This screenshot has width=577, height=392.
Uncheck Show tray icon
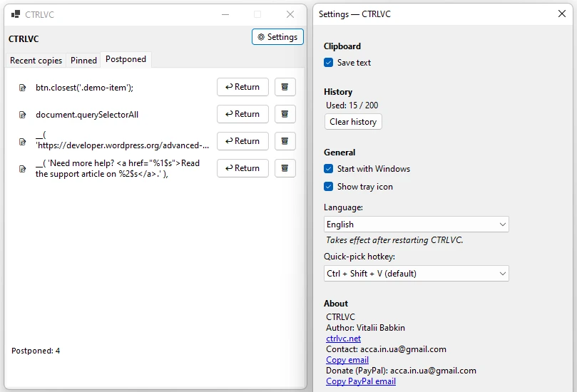pyautogui.click(x=329, y=187)
